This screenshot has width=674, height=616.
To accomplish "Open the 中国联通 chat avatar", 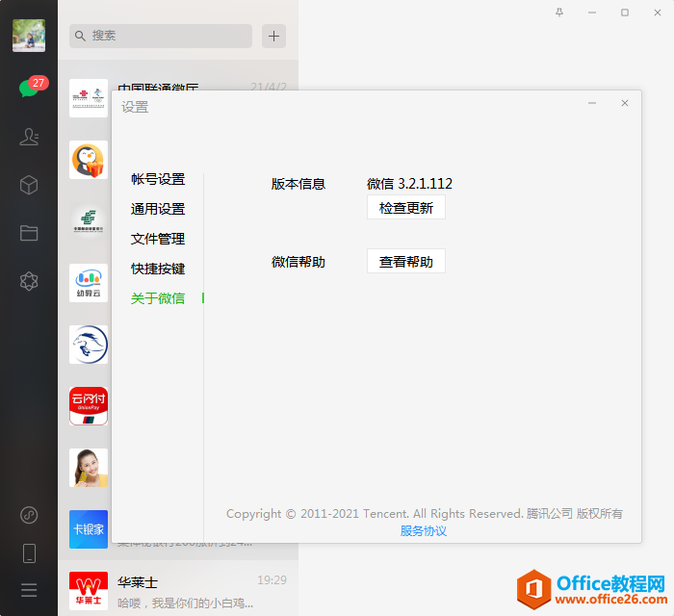I will click(x=89, y=98).
